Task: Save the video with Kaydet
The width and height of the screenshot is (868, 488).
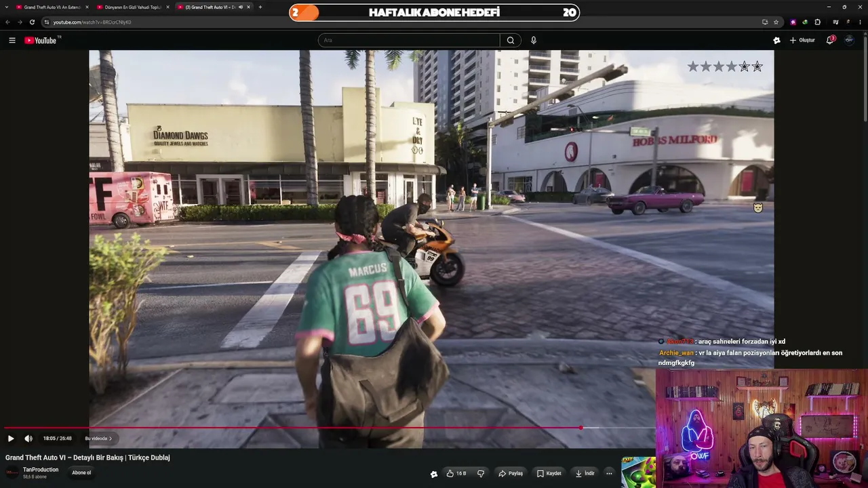Action: tap(549, 473)
